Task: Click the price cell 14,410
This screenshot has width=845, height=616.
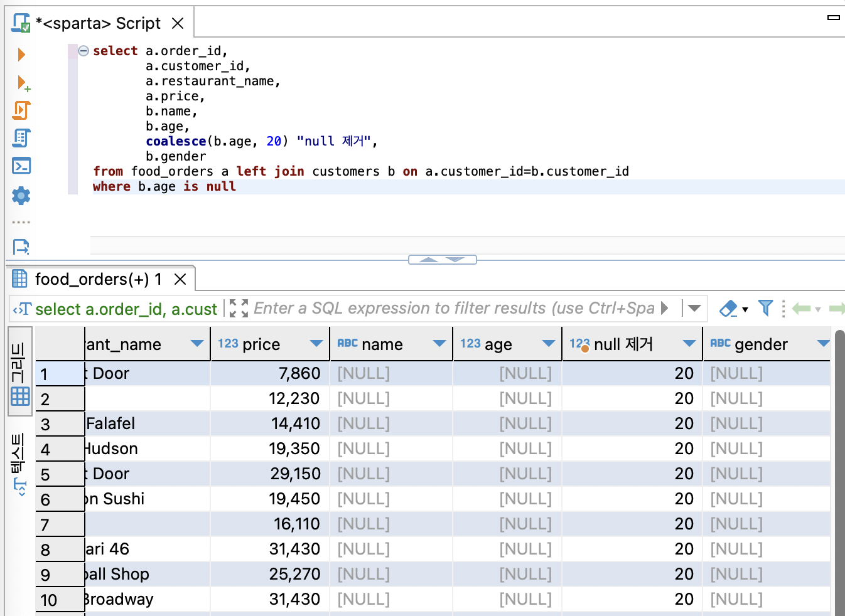Action: click(x=270, y=423)
